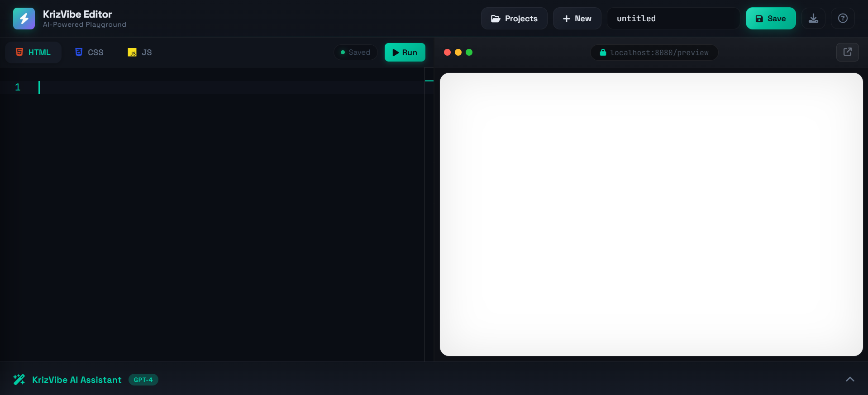The height and width of the screenshot is (395, 868).
Task: Run the code
Action: [x=405, y=52]
